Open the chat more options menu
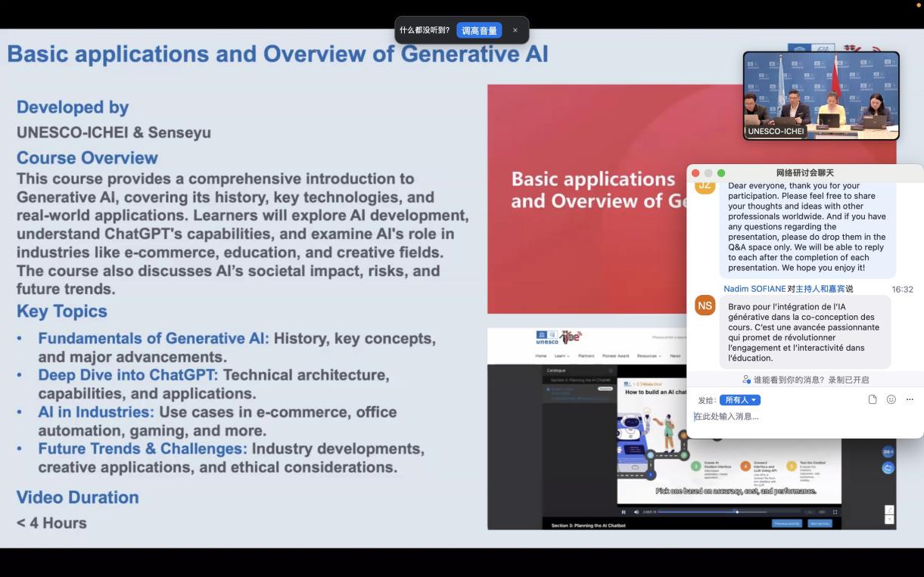The width and height of the screenshot is (924, 577). point(910,399)
